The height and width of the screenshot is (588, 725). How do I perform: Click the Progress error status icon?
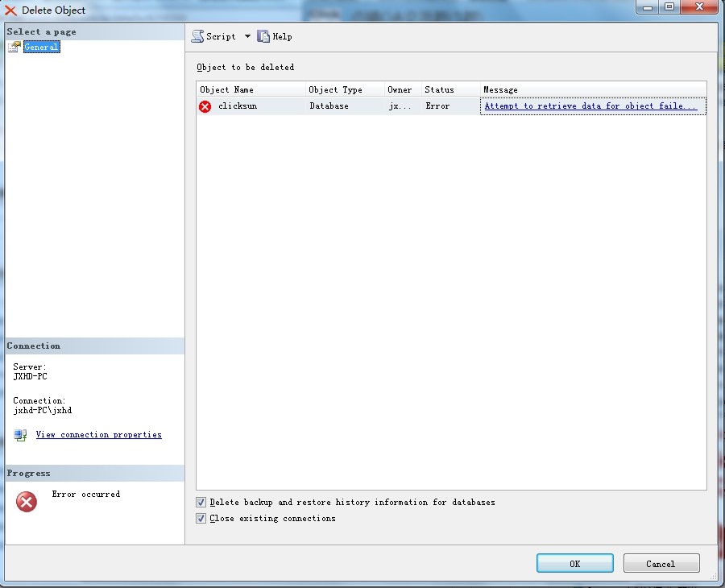27,503
